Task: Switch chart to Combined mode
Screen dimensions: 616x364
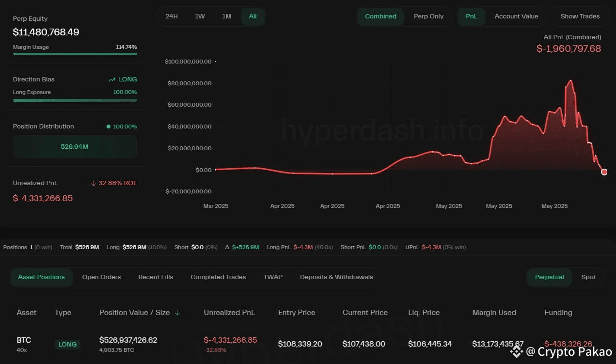Action: [380, 16]
